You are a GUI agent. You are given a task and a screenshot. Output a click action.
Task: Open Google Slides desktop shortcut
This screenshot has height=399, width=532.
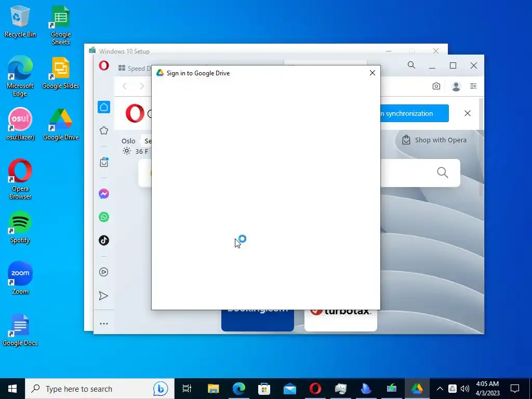pyautogui.click(x=61, y=73)
